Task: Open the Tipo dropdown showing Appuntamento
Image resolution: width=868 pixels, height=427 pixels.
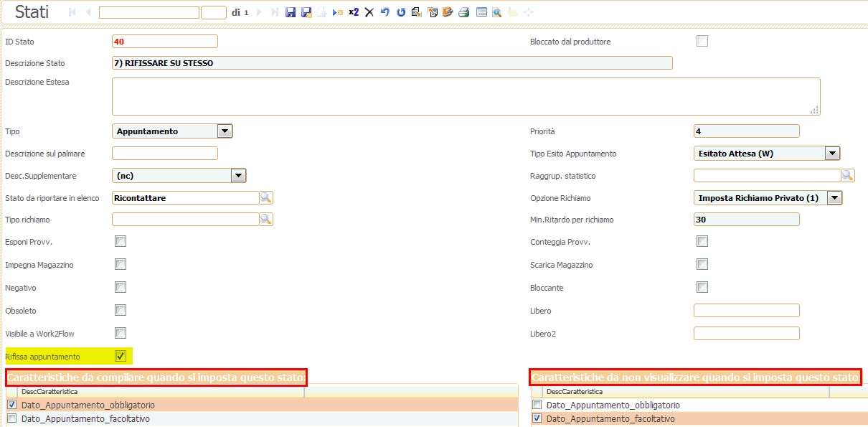Action: (225, 131)
